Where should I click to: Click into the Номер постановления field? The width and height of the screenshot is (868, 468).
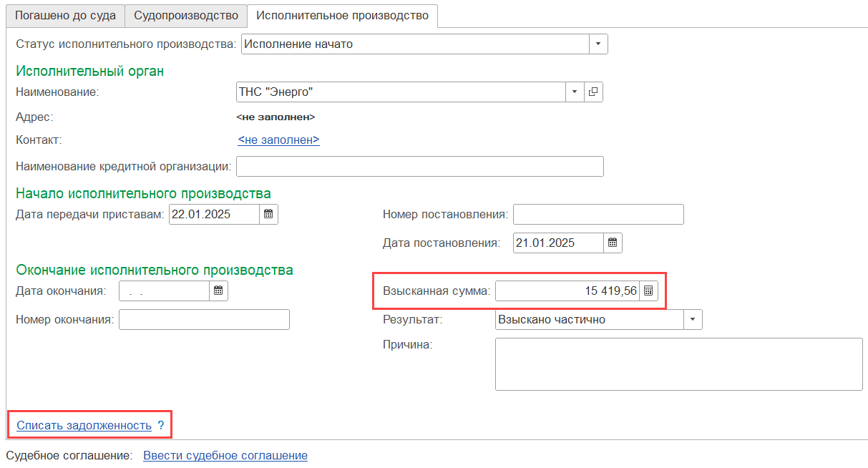coord(598,215)
